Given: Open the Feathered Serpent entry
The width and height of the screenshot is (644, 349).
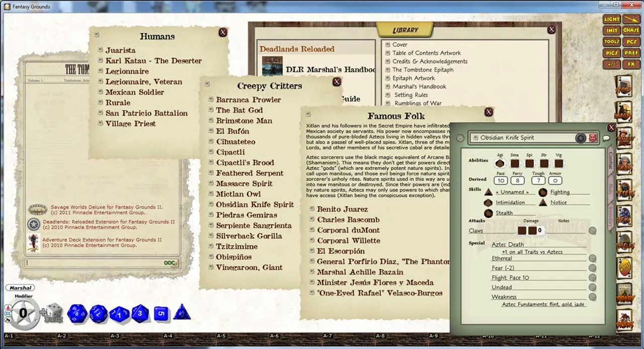Looking at the screenshot, I should [250, 173].
